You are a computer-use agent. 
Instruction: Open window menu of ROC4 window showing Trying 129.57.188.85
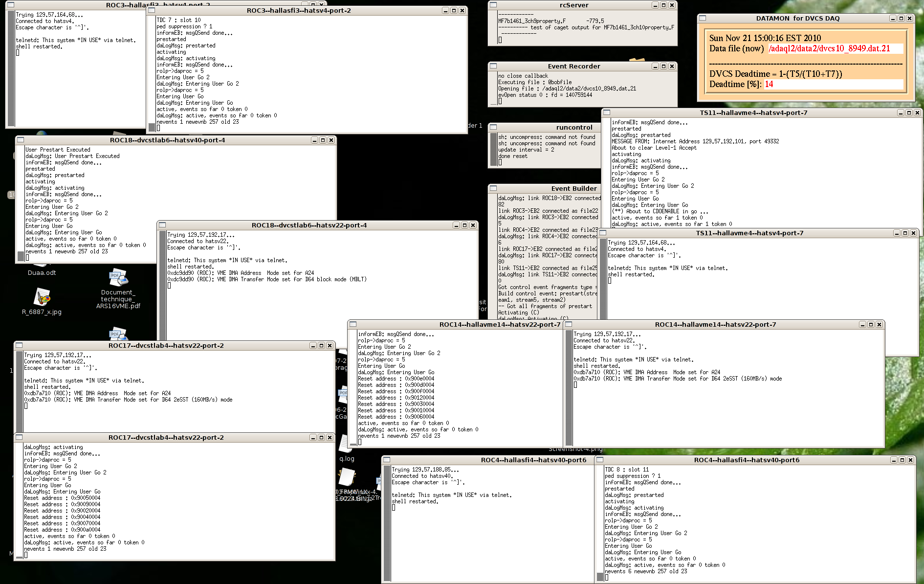pos(387,460)
